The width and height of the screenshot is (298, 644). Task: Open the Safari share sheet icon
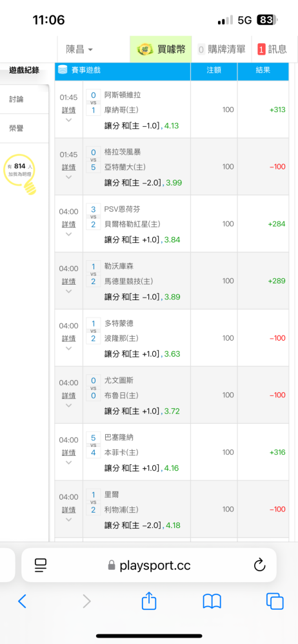pos(149,600)
